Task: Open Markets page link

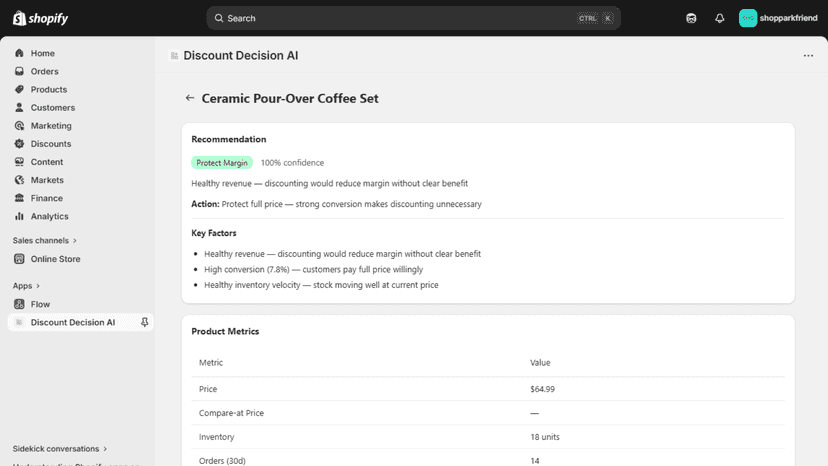Action: point(47,180)
